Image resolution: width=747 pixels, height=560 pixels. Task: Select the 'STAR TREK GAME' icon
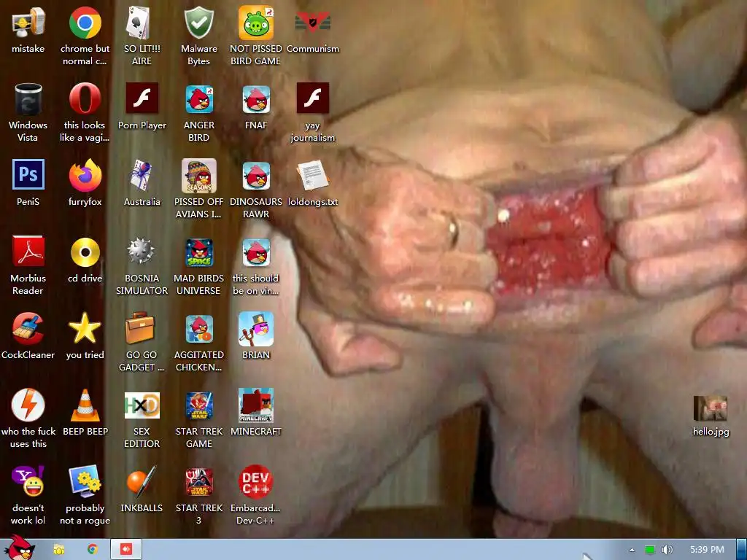[x=198, y=405]
